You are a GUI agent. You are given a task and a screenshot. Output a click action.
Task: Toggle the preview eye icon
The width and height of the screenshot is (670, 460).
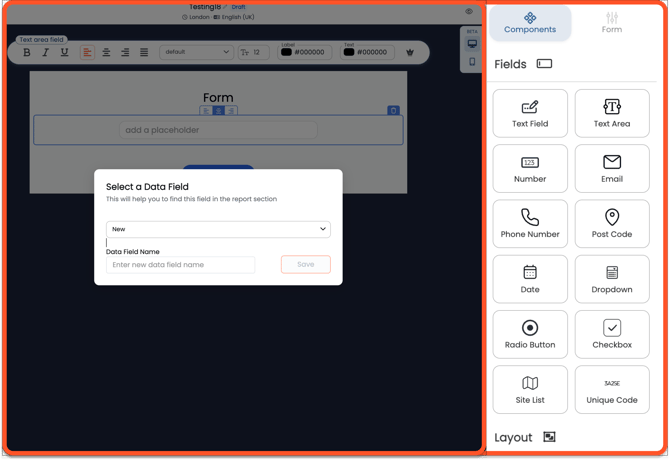click(x=469, y=12)
